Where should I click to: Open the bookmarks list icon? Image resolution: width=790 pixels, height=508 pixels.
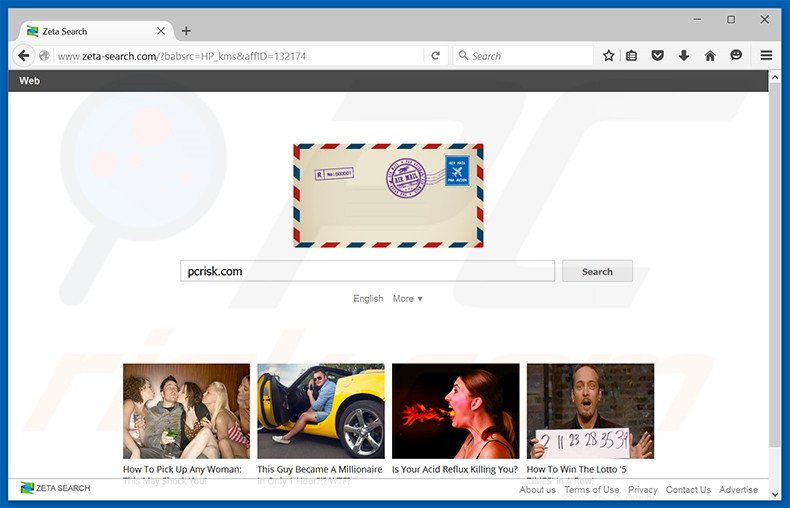[x=632, y=56]
